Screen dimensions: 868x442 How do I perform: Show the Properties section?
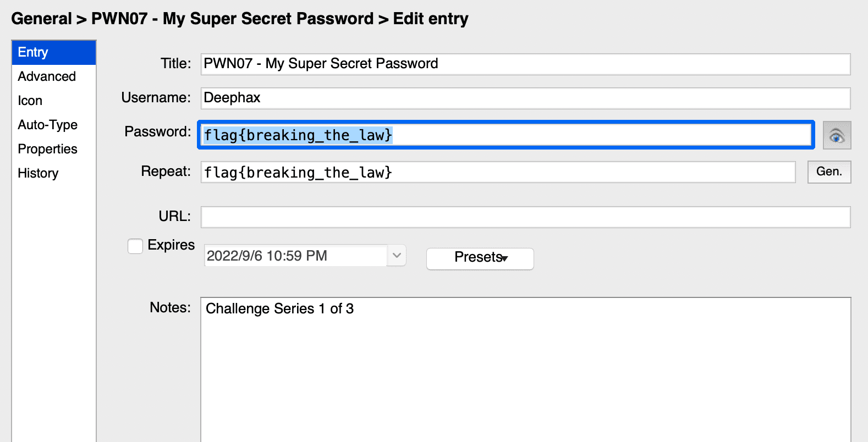point(48,149)
